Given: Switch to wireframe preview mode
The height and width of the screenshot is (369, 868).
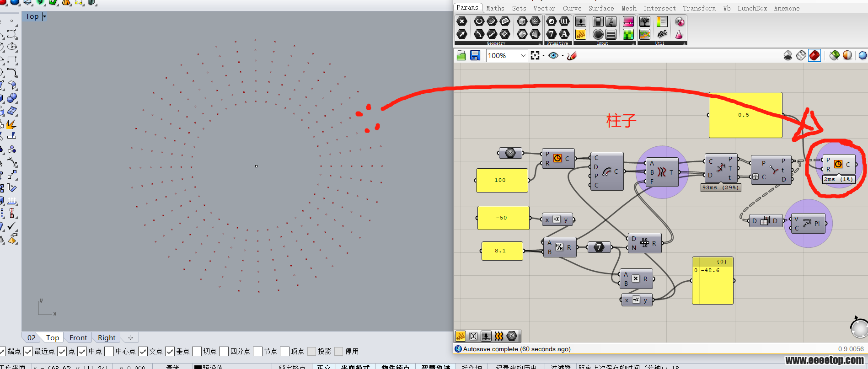Looking at the screenshot, I should click(801, 55).
